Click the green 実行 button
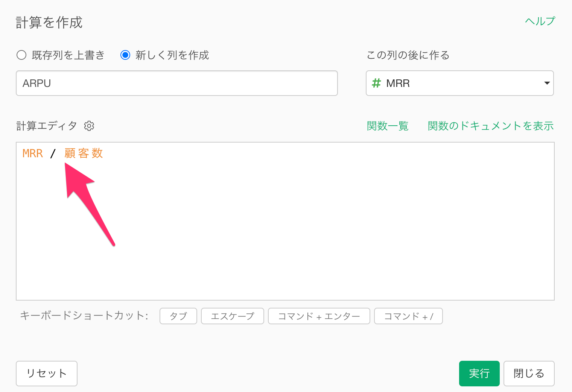 (x=479, y=374)
